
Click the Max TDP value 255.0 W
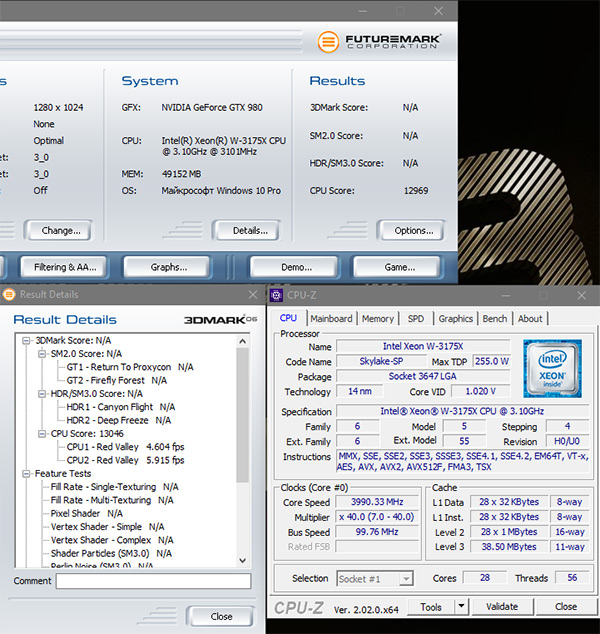click(x=492, y=361)
